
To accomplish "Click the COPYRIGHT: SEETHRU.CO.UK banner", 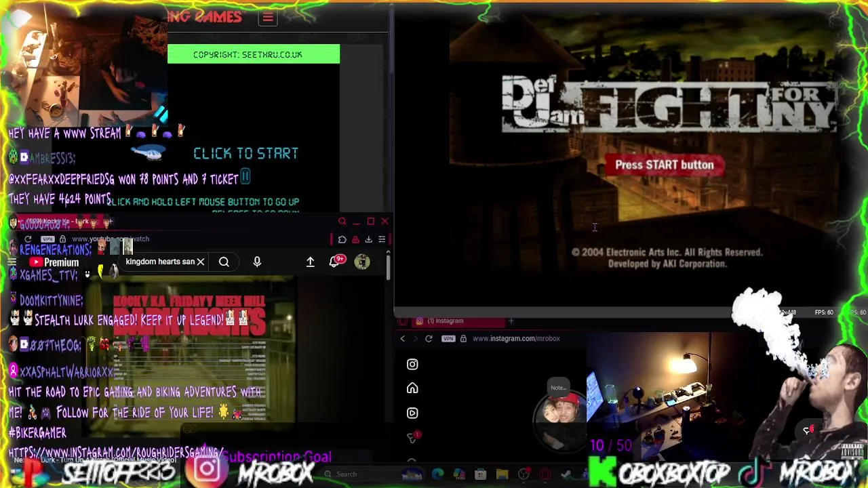I will (254, 54).
